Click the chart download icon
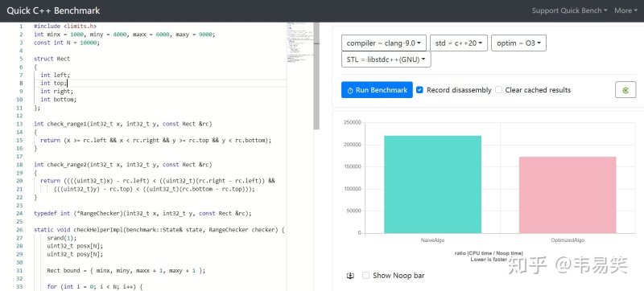Image resolution: width=644 pixels, height=291 pixels. (x=350, y=276)
